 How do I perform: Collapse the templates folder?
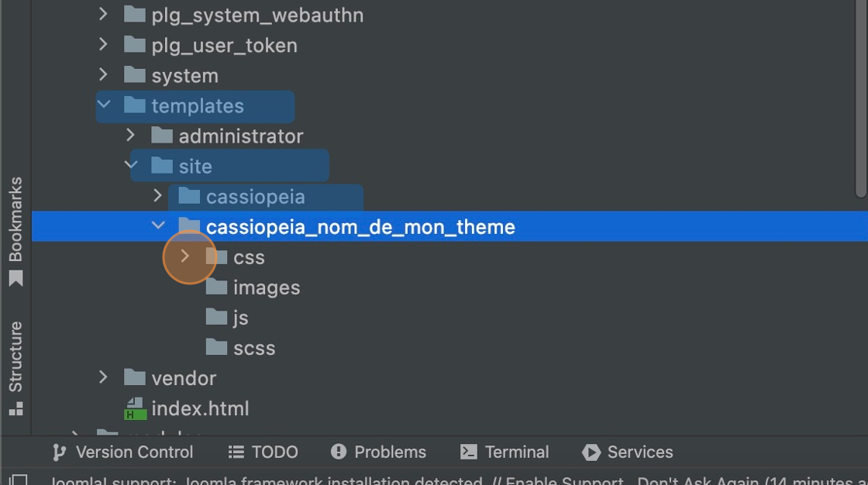[104, 105]
